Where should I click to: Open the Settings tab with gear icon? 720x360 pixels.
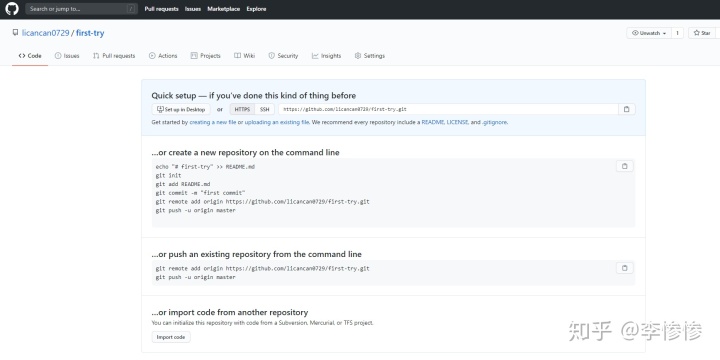point(370,56)
